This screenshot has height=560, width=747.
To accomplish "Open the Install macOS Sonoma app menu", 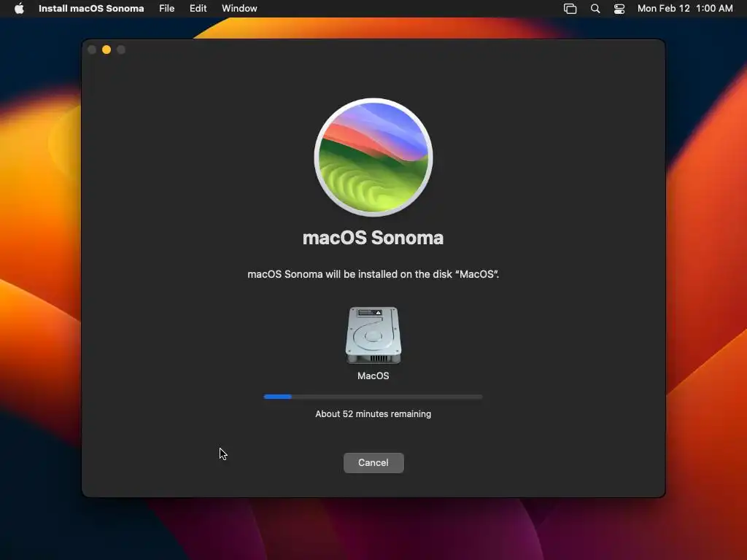I will coord(91,9).
